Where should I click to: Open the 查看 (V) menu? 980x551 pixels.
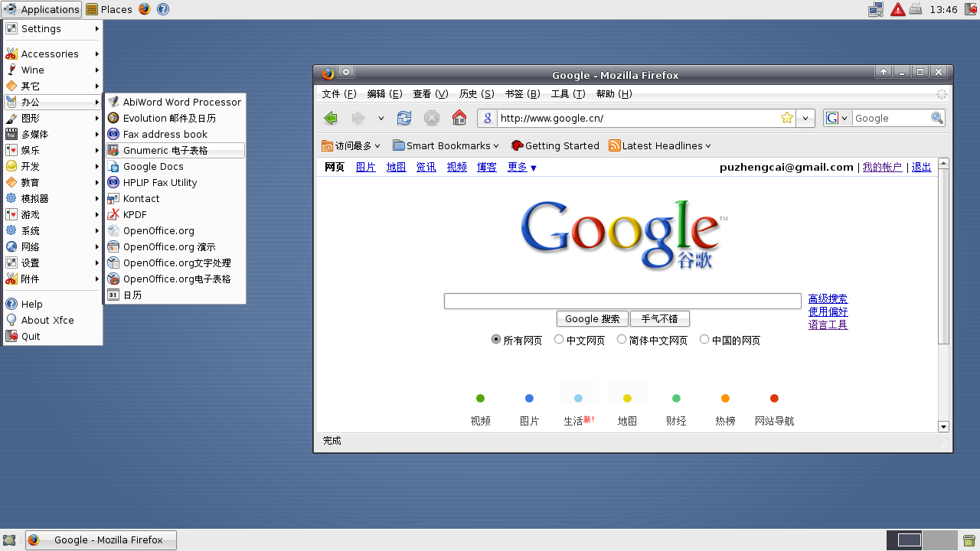pyautogui.click(x=430, y=93)
